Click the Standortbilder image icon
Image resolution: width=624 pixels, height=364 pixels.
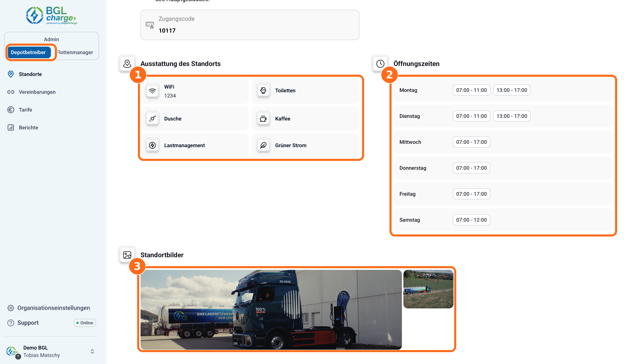[x=127, y=255]
